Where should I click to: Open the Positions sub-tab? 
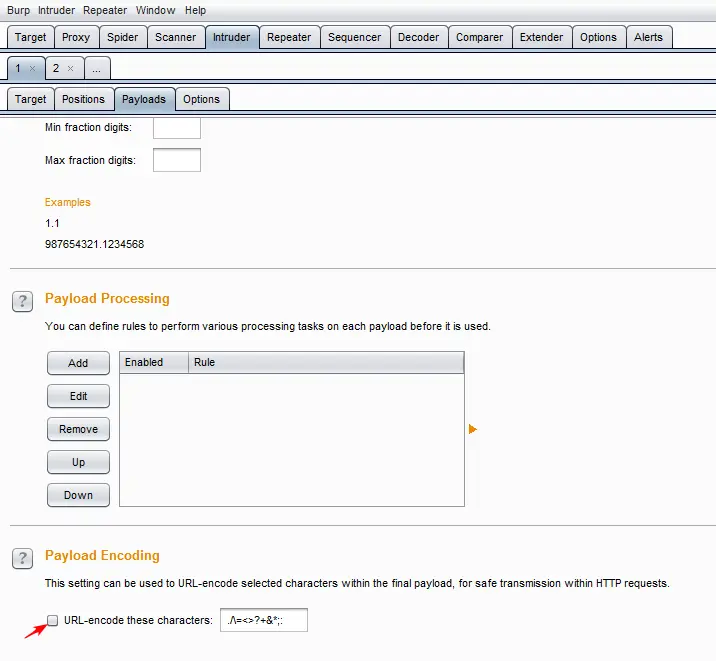[x=84, y=99]
